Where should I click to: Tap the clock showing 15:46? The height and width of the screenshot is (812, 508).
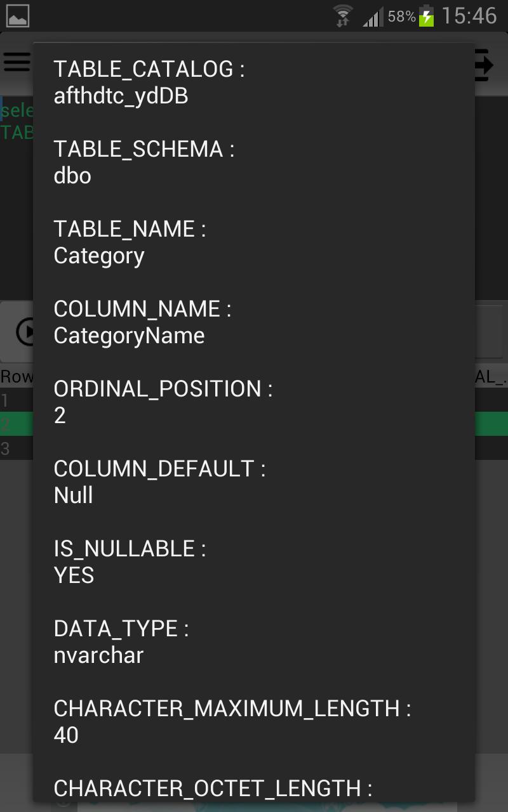473,15
